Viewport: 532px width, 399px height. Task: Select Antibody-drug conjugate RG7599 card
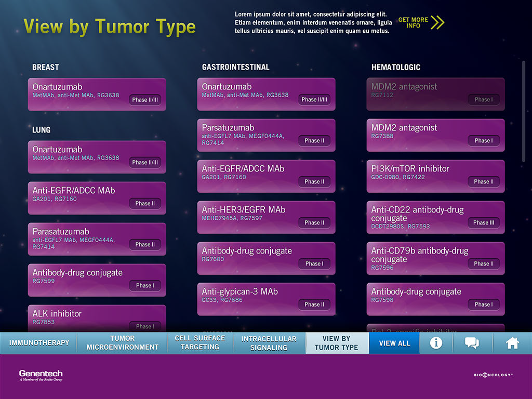(97, 280)
